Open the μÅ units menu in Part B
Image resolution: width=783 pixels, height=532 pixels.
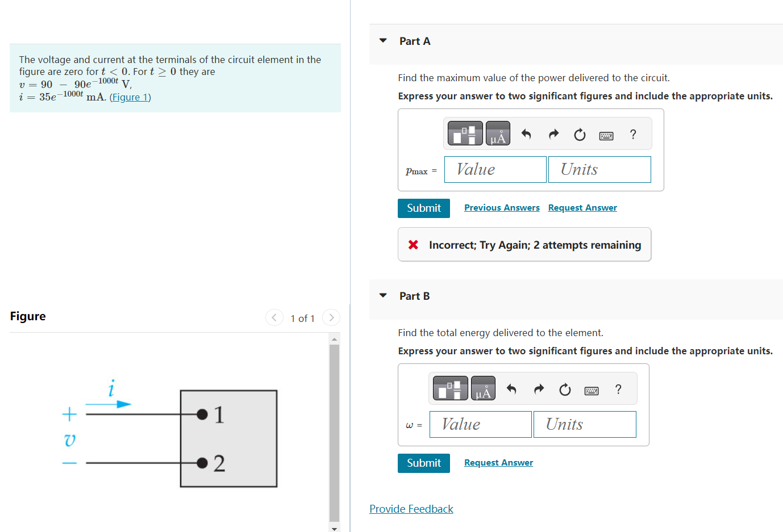pos(482,388)
